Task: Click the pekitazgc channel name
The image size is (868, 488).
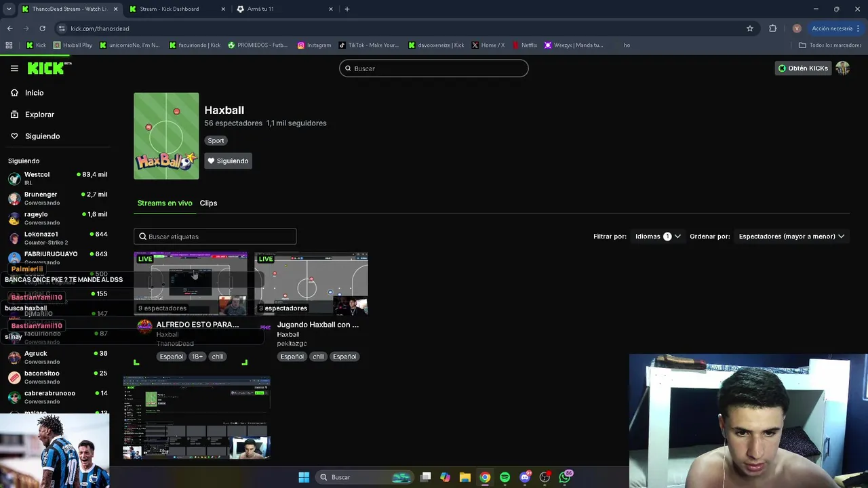Action: point(292,344)
